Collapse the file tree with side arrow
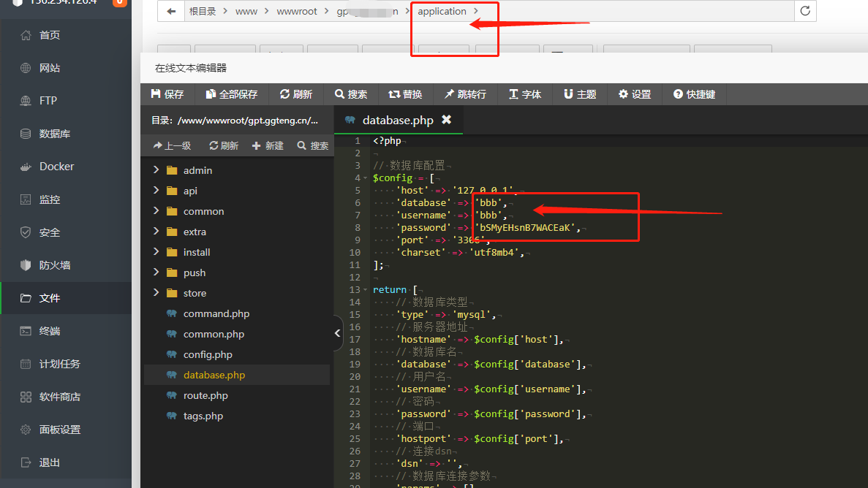868x488 pixels. [338, 333]
